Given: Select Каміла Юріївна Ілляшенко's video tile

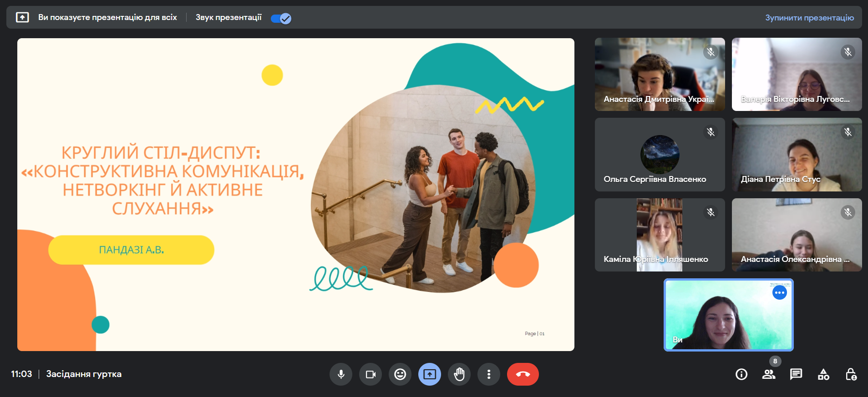Looking at the screenshot, I should (x=660, y=235).
